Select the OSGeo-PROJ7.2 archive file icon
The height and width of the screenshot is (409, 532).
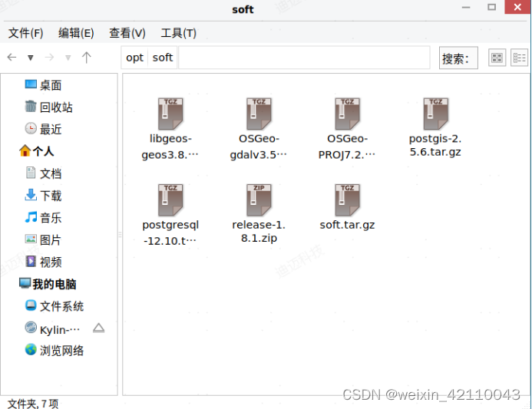[347, 114]
